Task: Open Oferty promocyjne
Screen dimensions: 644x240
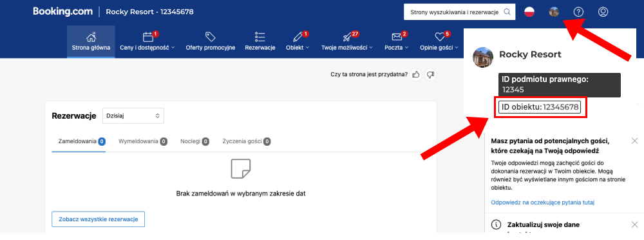Action: click(x=211, y=41)
